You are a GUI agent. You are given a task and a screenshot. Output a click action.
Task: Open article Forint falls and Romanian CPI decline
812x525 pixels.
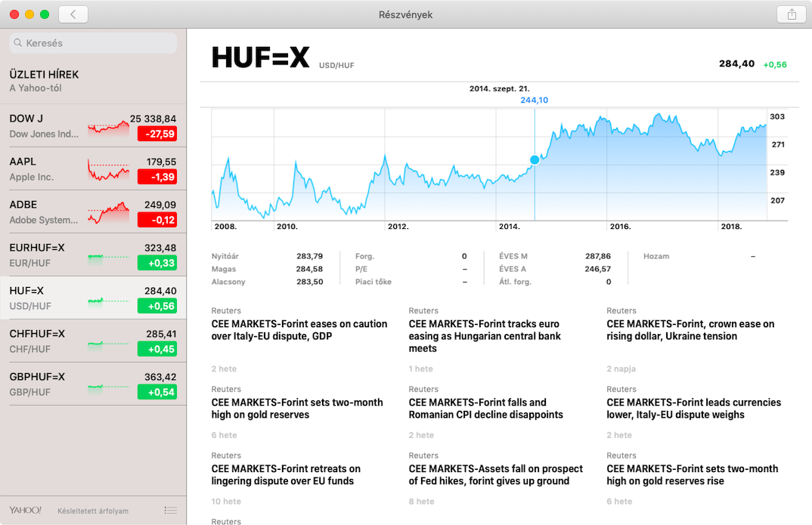click(x=485, y=409)
